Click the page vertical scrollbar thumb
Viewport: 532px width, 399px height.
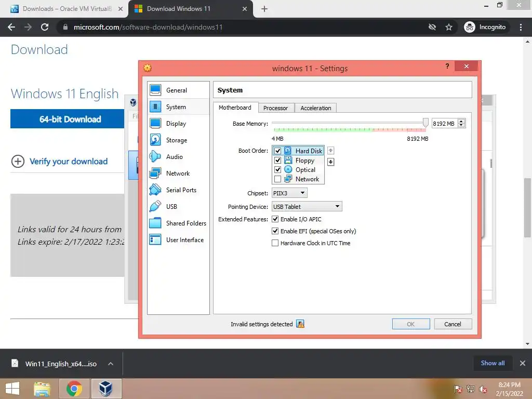(x=527, y=207)
